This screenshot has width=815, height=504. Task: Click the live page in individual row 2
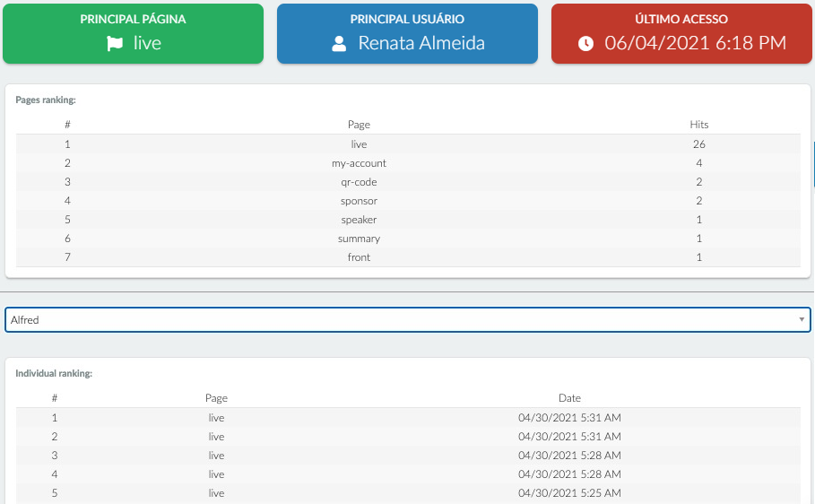click(216, 437)
